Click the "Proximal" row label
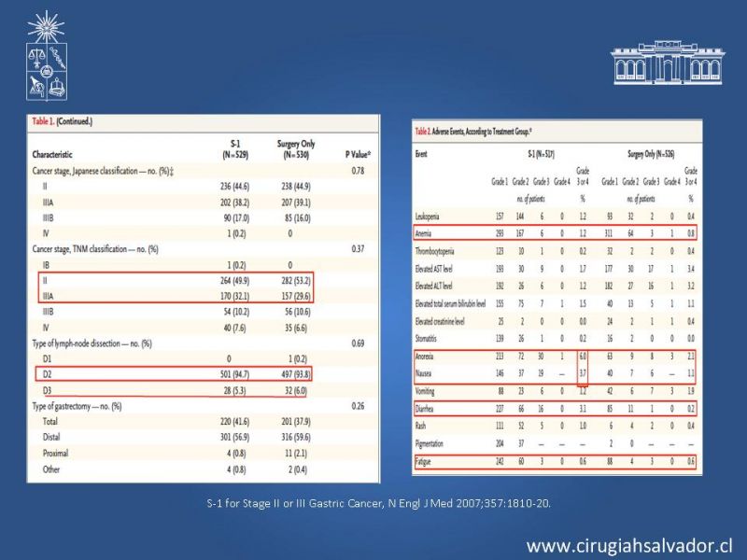 (55, 453)
